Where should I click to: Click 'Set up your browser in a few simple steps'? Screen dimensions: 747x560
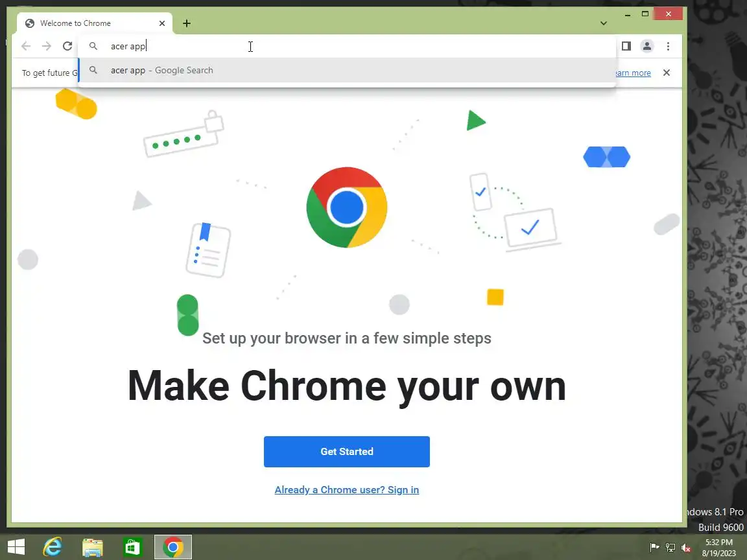pos(347,338)
